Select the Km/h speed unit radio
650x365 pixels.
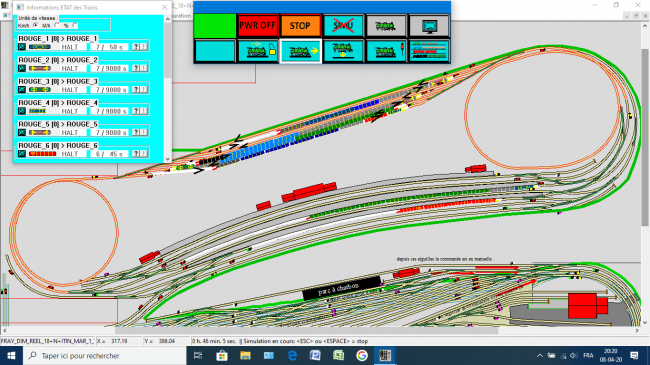tap(35, 25)
